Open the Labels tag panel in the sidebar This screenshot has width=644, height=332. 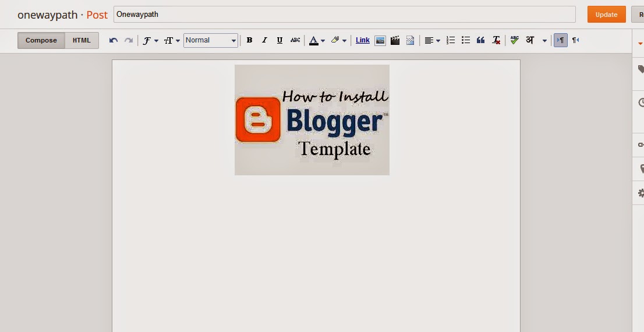coord(641,69)
